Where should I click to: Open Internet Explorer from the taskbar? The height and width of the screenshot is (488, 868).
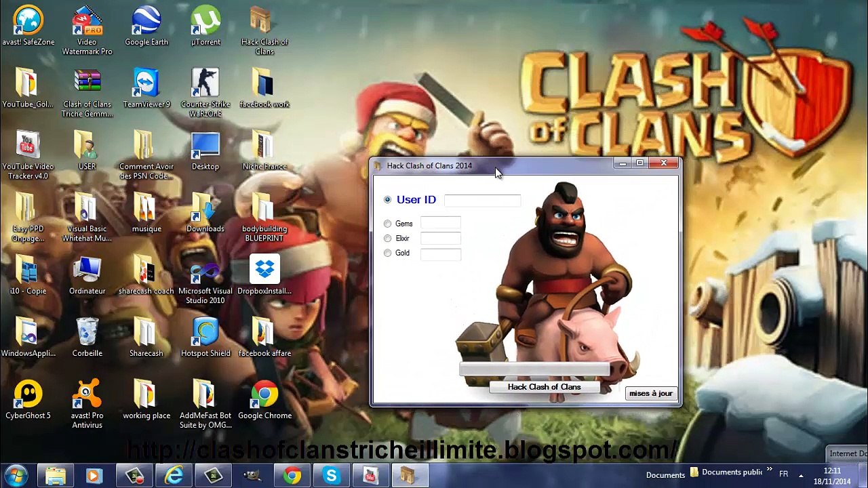[174, 475]
